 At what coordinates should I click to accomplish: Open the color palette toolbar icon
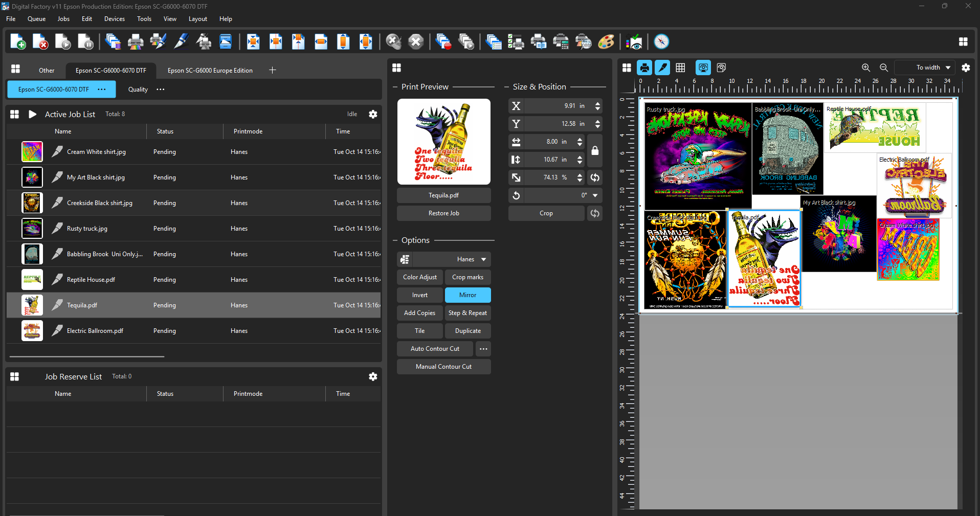pos(606,42)
